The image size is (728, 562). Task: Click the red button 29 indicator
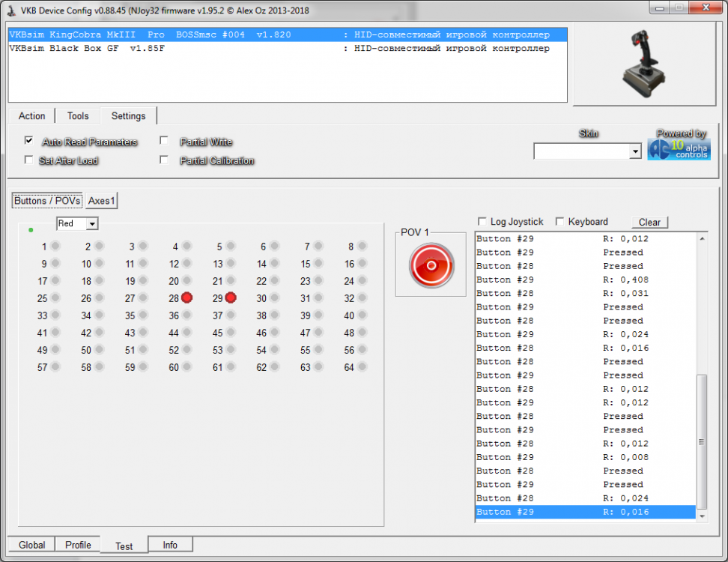tap(231, 297)
